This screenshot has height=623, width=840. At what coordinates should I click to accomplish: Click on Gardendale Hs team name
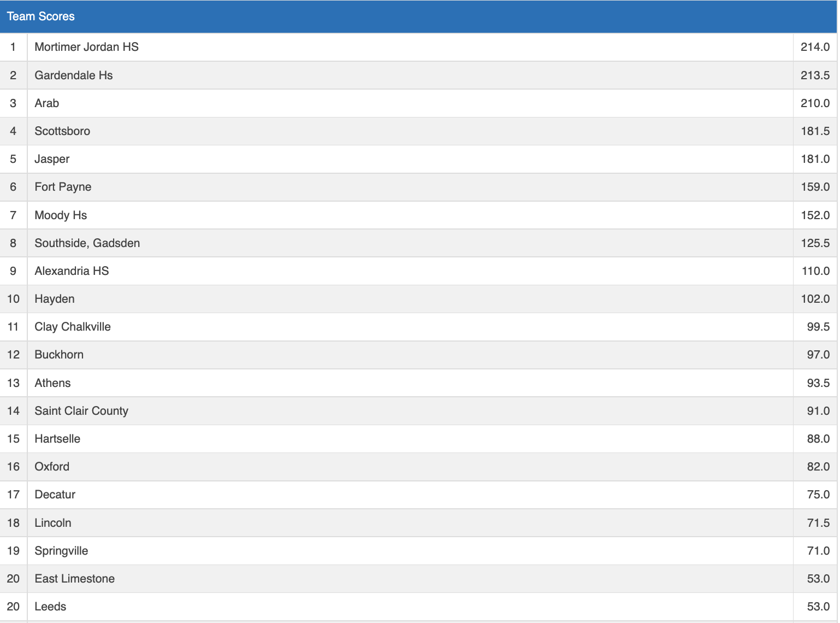(74, 75)
